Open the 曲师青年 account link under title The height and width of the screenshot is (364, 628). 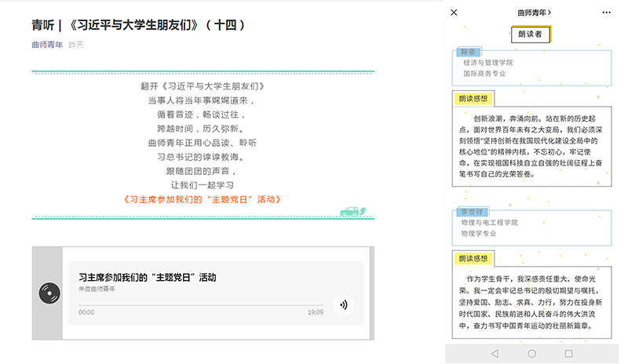46,45
